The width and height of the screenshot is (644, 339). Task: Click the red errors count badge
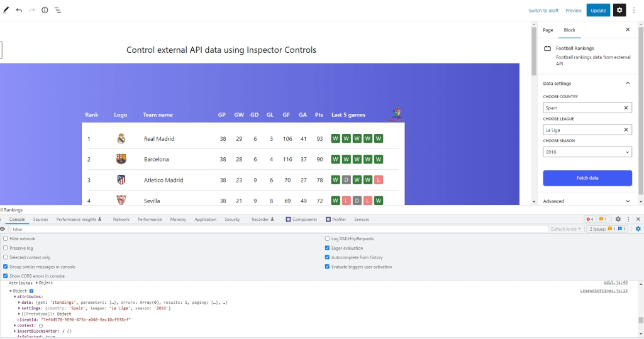tap(590, 220)
